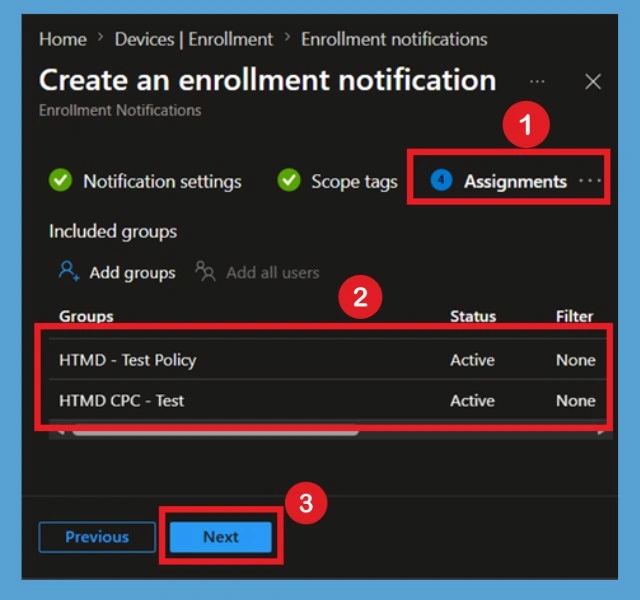
Task: Click the blue step 4 circle icon
Action: [441, 180]
